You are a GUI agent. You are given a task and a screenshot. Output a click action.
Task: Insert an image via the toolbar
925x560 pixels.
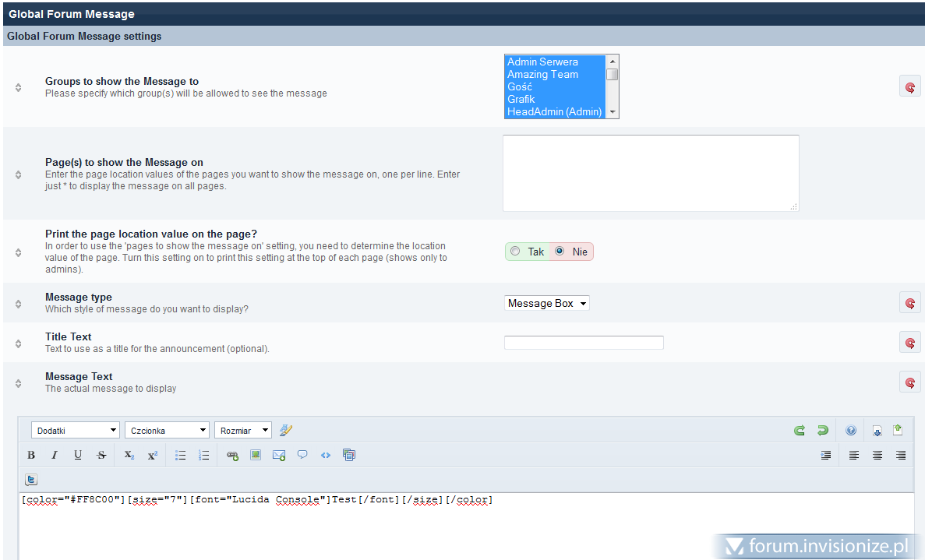256,455
